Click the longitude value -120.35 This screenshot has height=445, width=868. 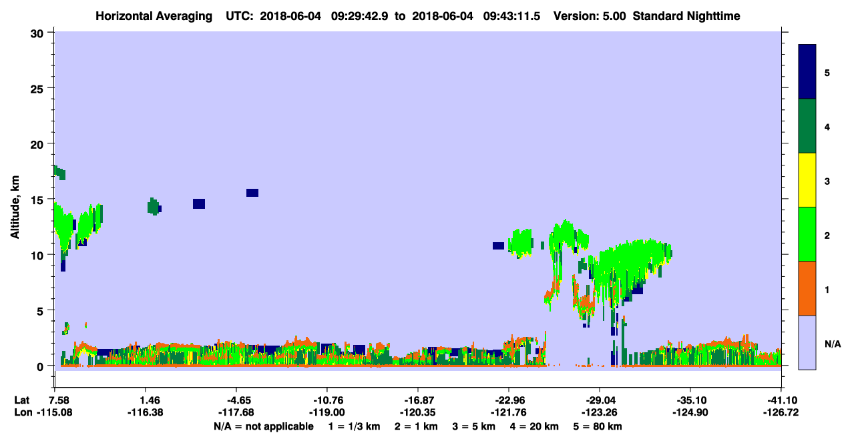coord(417,413)
